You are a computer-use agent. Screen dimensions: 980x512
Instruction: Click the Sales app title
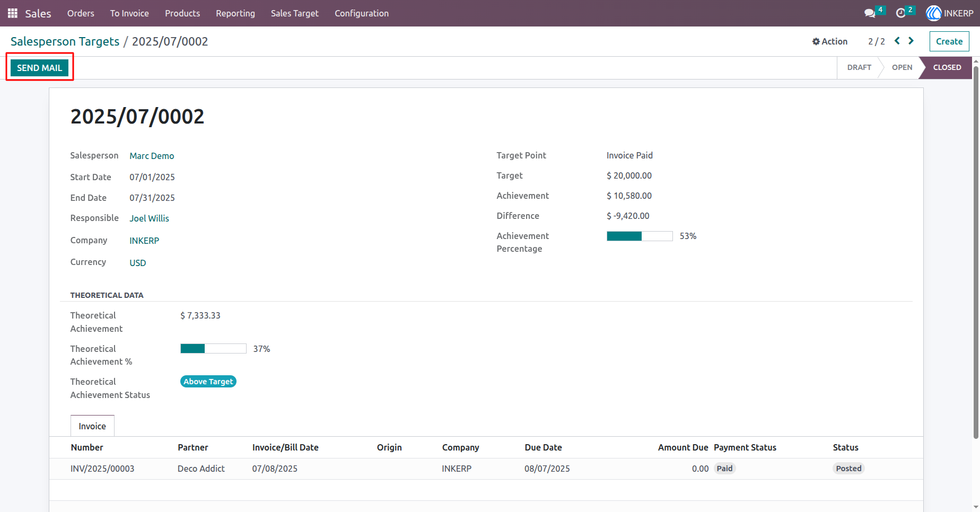38,13
